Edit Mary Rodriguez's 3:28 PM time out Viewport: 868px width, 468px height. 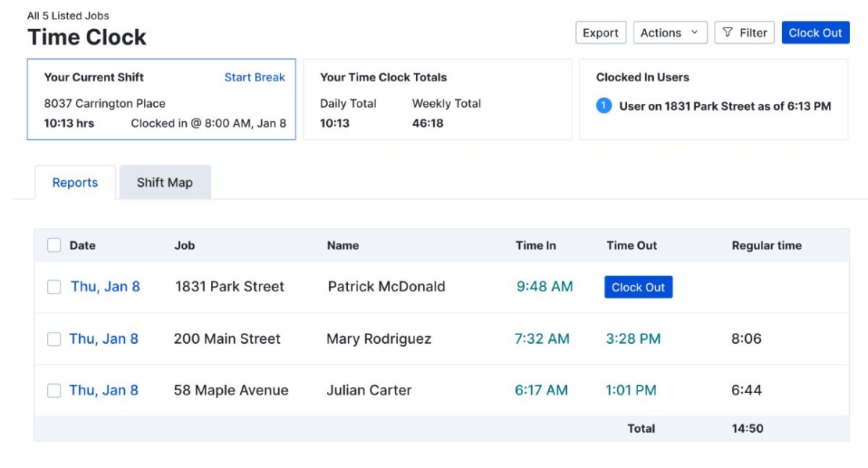coord(633,339)
